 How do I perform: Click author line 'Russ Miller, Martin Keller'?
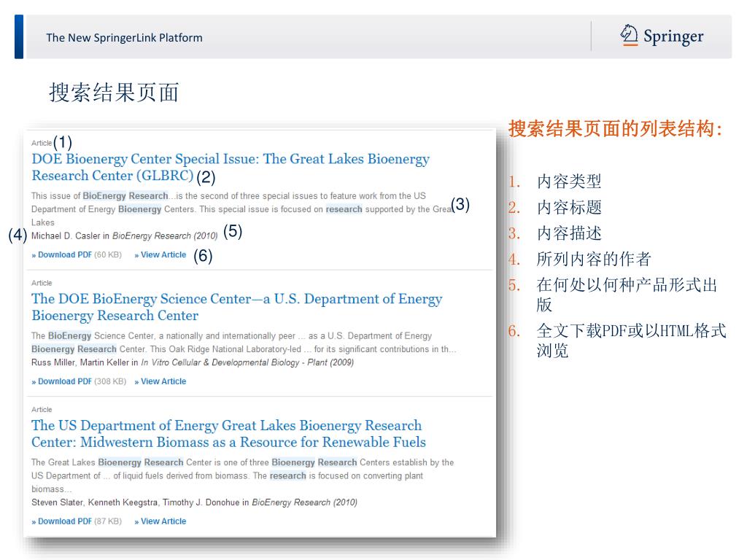(x=80, y=362)
